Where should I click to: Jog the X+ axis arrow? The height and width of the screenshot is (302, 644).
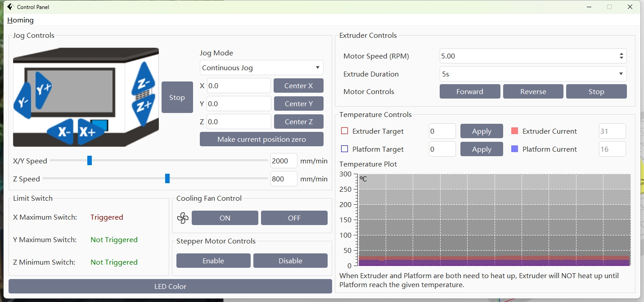88,131
